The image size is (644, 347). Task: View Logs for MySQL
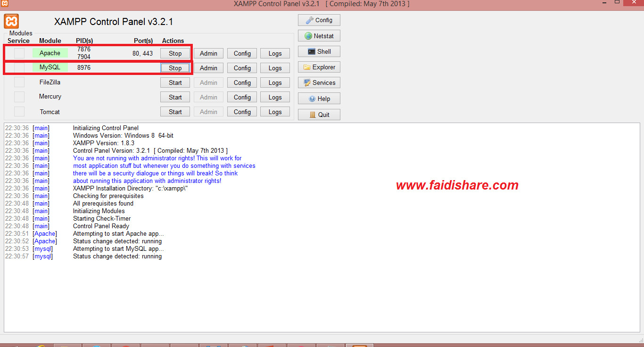click(x=275, y=68)
